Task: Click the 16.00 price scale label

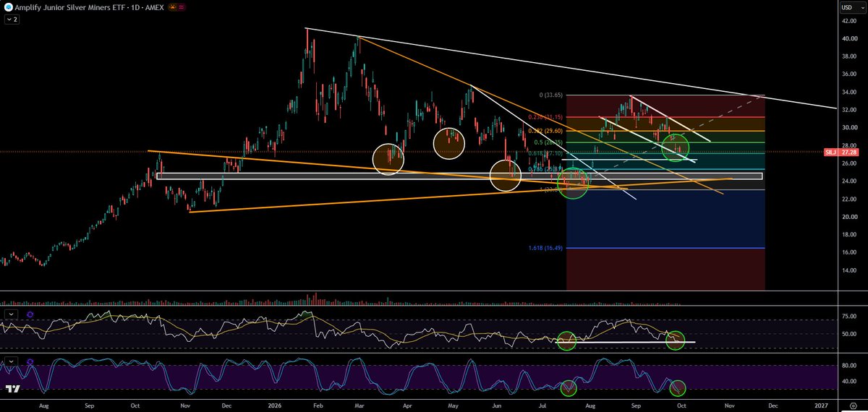Action: (x=848, y=252)
